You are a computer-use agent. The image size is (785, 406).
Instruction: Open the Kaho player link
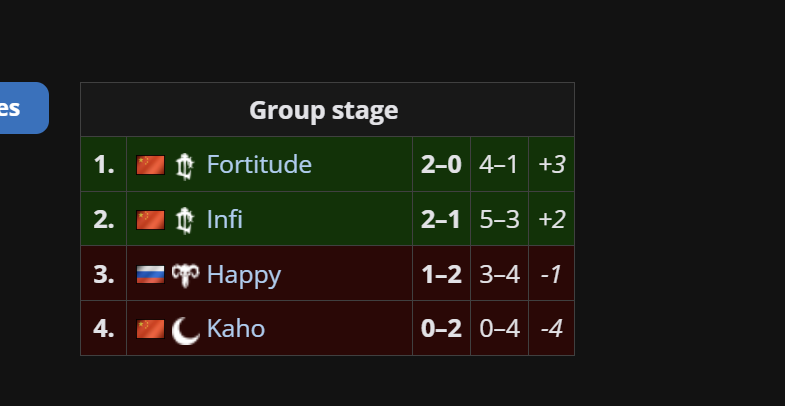click(235, 328)
